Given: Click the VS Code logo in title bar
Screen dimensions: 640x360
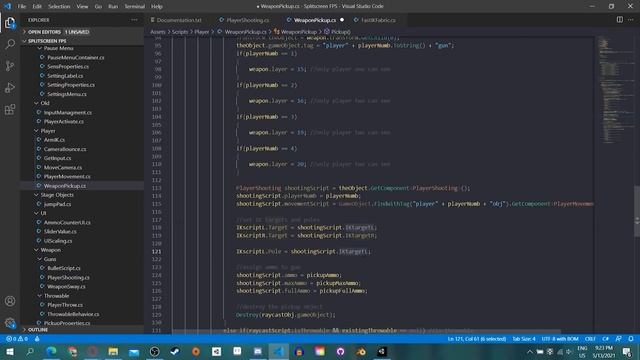Looking at the screenshot, I should (x=7, y=6).
